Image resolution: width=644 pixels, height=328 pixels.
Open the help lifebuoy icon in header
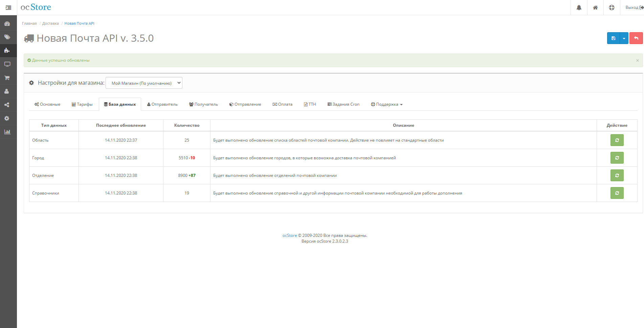tap(612, 7)
